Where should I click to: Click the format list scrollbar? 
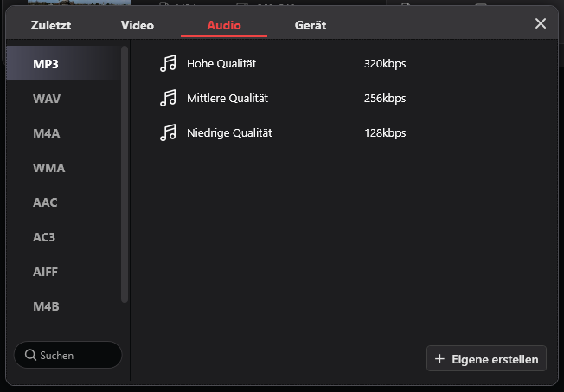(125, 174)
